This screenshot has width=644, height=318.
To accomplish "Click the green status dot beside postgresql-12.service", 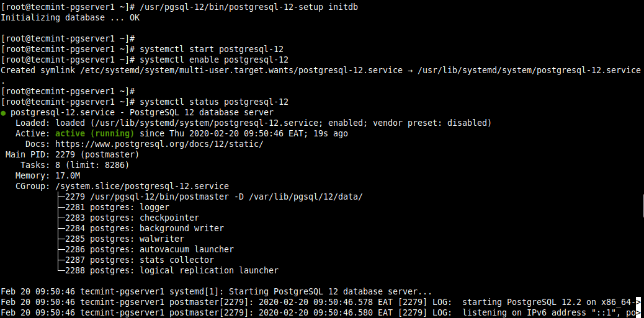I will coord(4,113).
